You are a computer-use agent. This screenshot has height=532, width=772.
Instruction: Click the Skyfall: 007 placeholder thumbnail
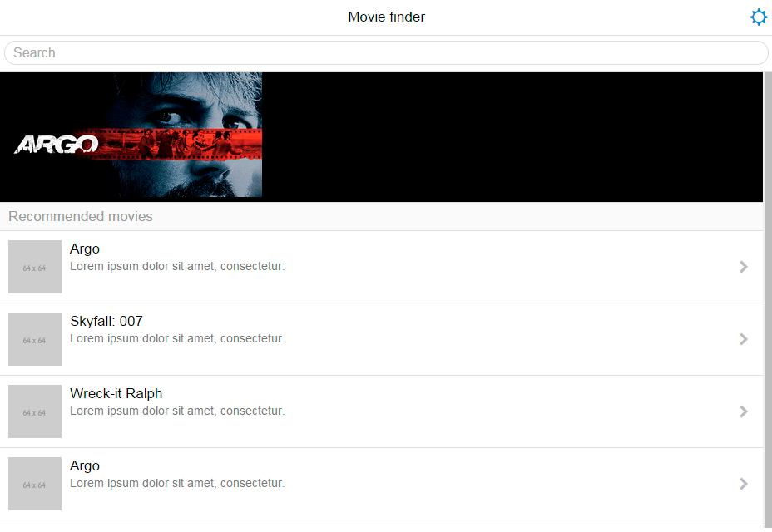[35, 339]
